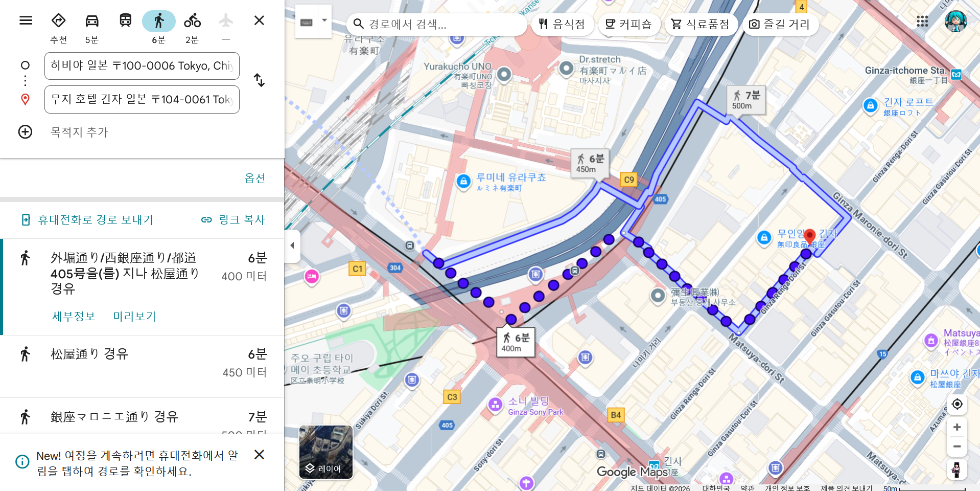Viewport: 980px width, 491px height.
Task: Select the walking mode (6분)
Action: [159, 27]
